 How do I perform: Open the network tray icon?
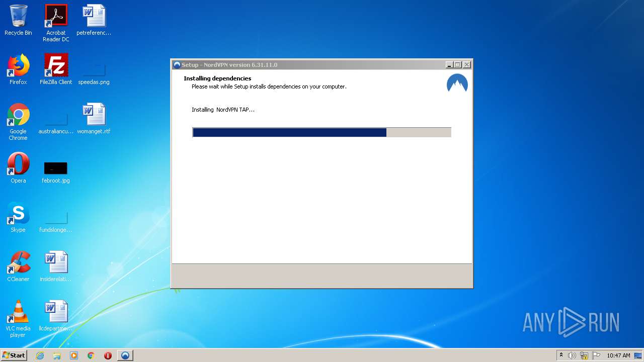click(584, 355)
